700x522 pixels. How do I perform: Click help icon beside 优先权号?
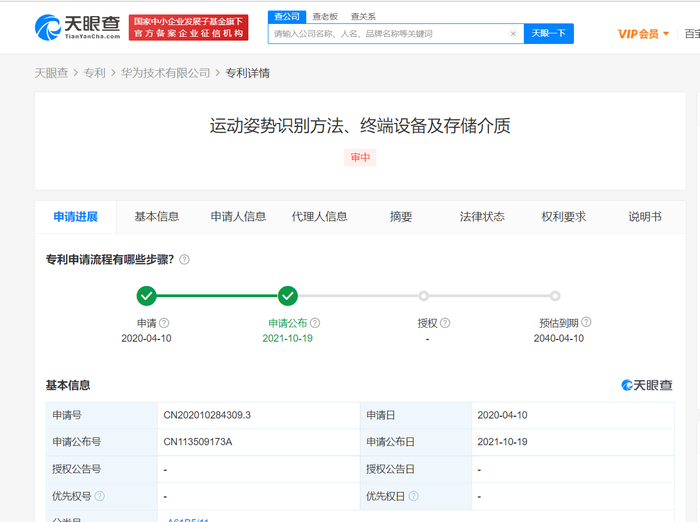100,496
